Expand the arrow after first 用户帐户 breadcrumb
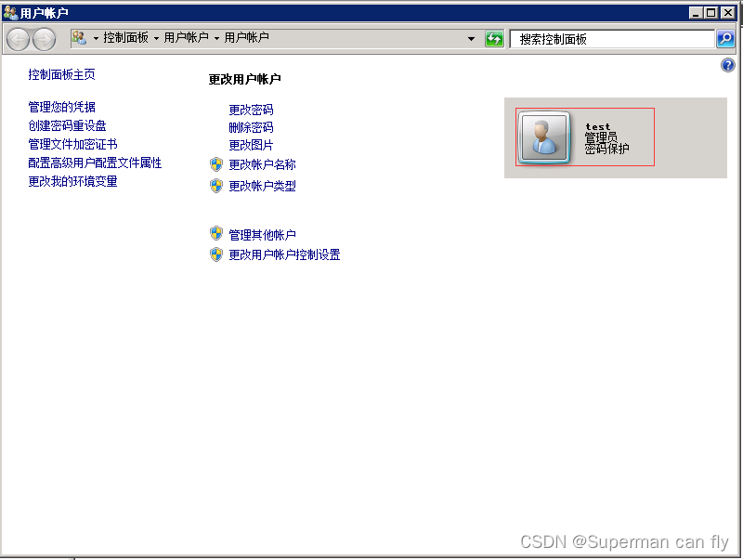 [216, 38]
